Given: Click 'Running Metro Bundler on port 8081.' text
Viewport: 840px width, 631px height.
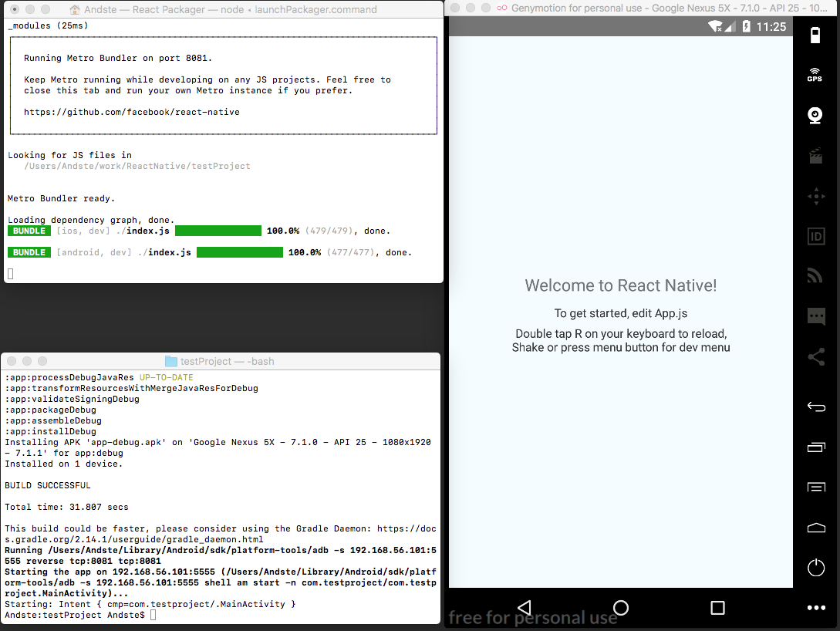Looking at the screenshot, I should pos(118,58).
